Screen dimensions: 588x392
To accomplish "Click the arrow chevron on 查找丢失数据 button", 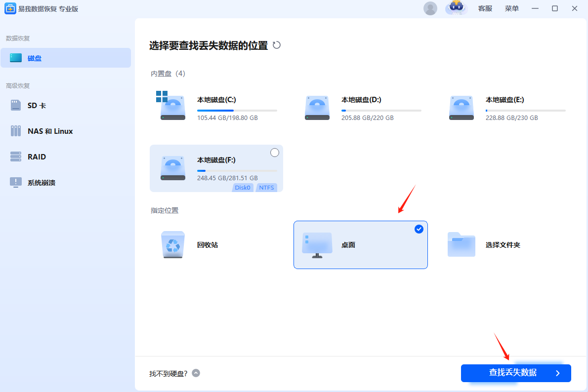I will click(x=558, y=373).
